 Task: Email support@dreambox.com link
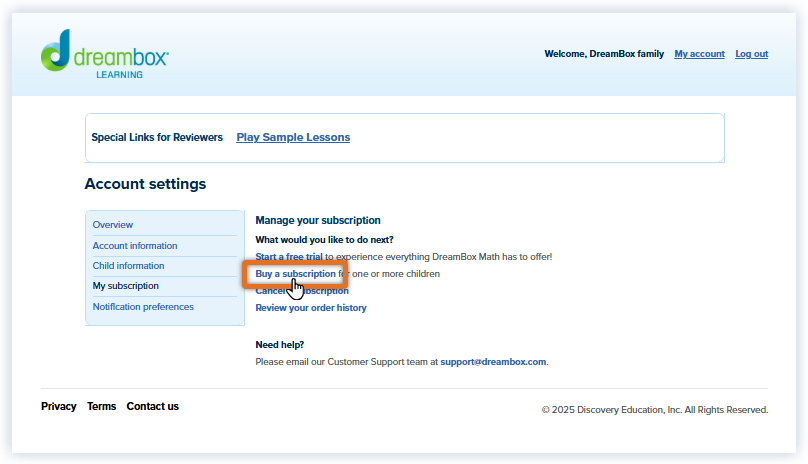pos(493,362)
